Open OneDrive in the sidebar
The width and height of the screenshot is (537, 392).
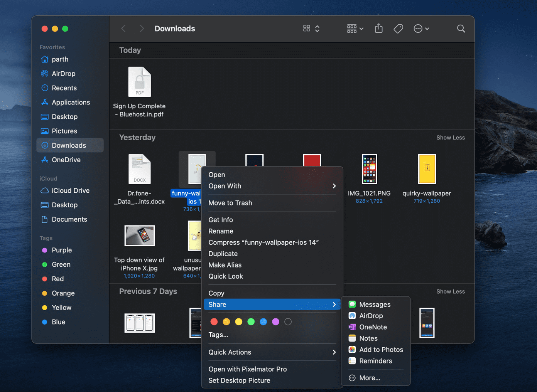tap(70, 160)
